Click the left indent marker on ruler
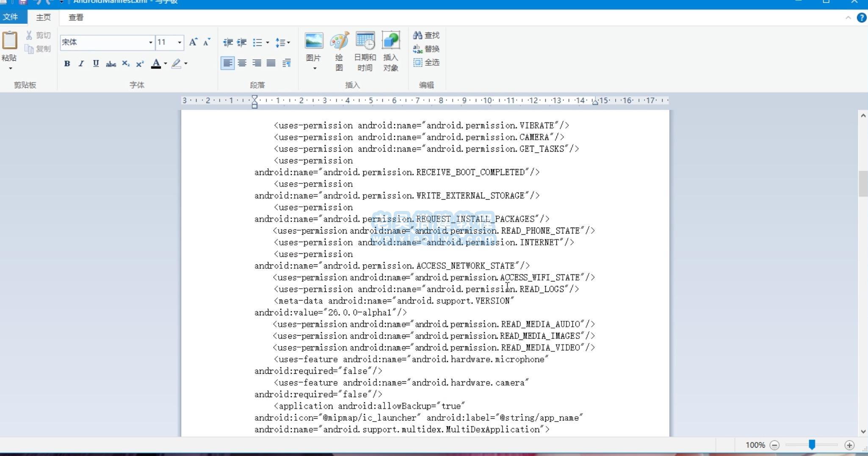This screenshot has height=456, width=868. 254,102
